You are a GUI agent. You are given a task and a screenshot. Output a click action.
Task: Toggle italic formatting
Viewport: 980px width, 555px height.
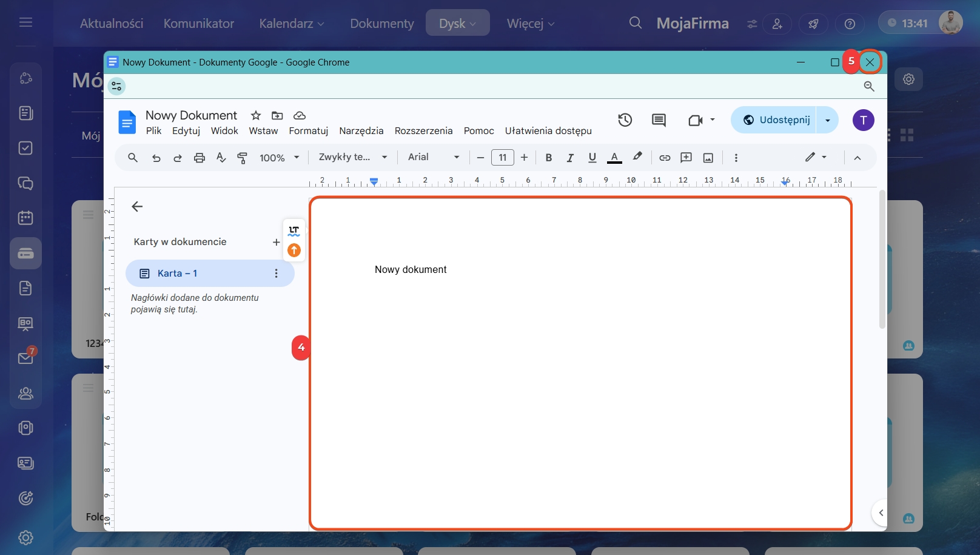pos(570,158)
